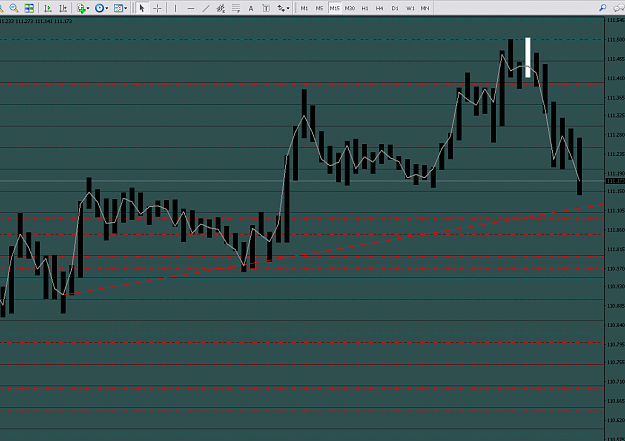Image resolution: width=625 pixels, height=441 pixels.
Task: Click the current price label 111.172
Action: tap(615, 181)
